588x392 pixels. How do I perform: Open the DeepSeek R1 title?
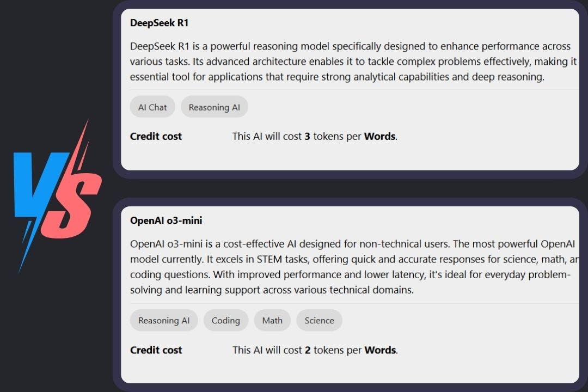(159, 23)
